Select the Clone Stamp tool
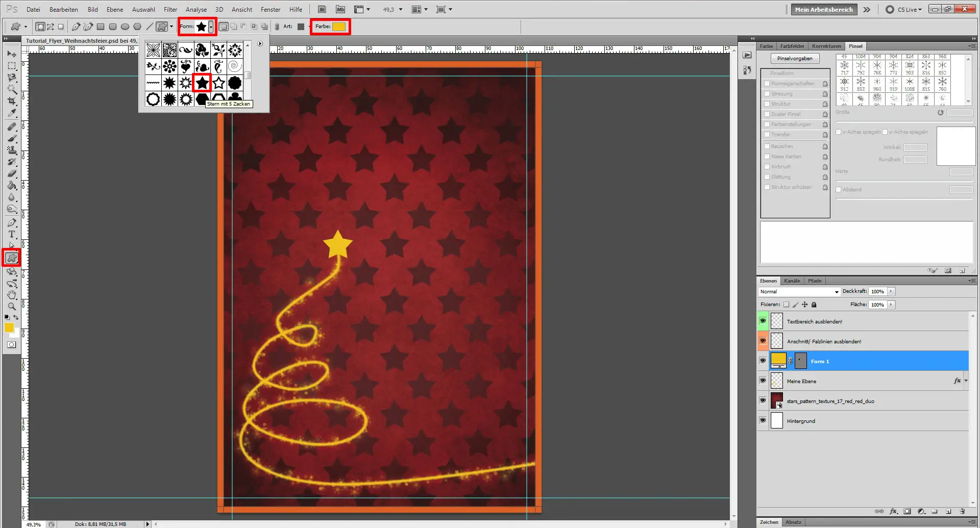 [12, 150]
